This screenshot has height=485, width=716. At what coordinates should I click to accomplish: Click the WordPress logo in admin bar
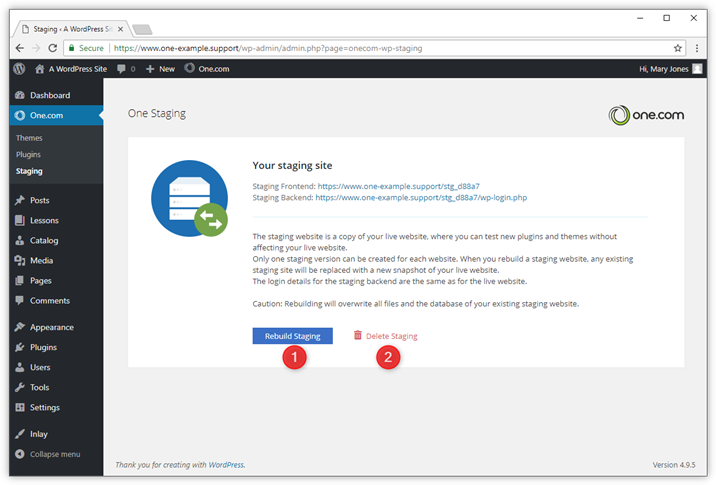[19, 69]
